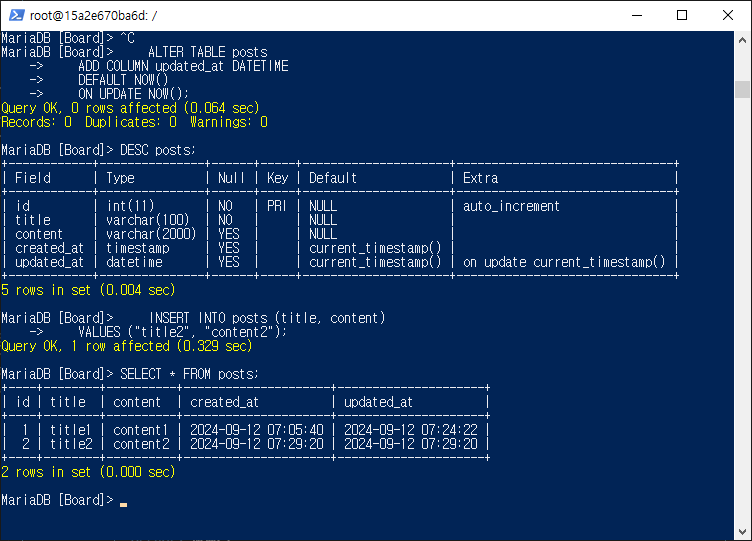Click the 'content1' cell

pyautogui.click(x=141, y=430)
